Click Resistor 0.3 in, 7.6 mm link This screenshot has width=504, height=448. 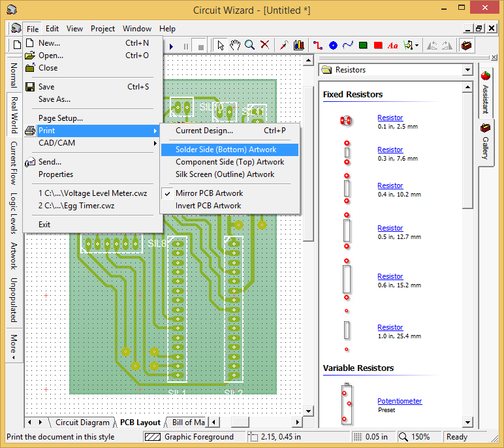point(390,150)
